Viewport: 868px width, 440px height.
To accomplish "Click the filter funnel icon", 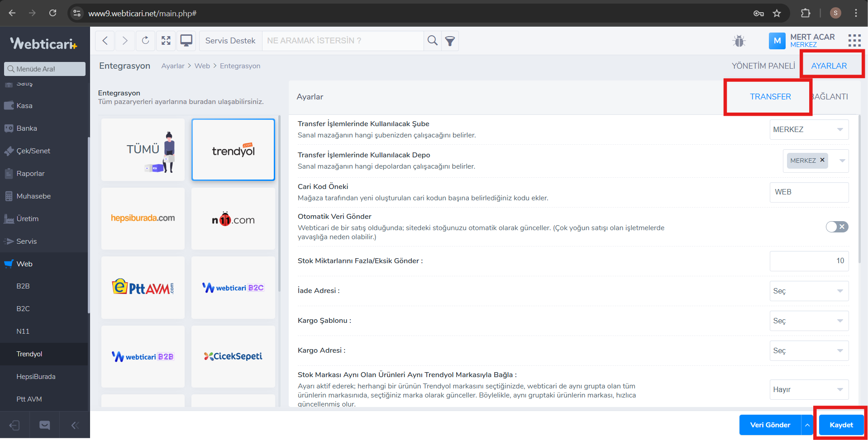I will point(450,41).
